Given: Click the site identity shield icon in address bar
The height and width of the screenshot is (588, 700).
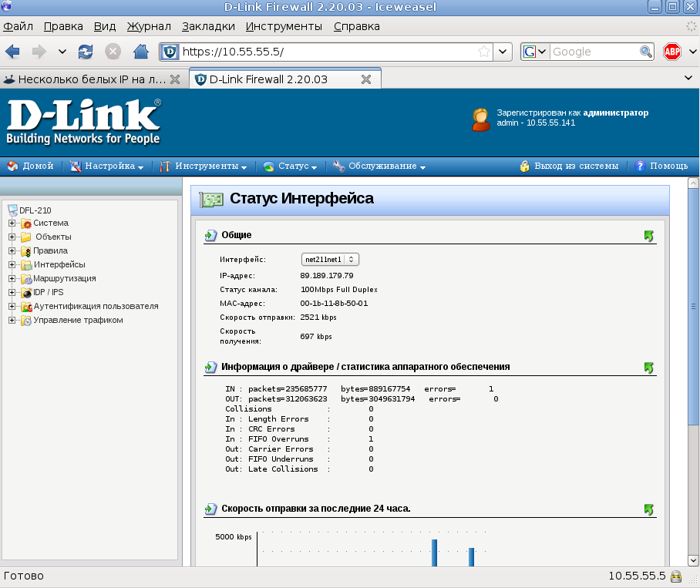Looking at the screenshot, I should point(170,52).
